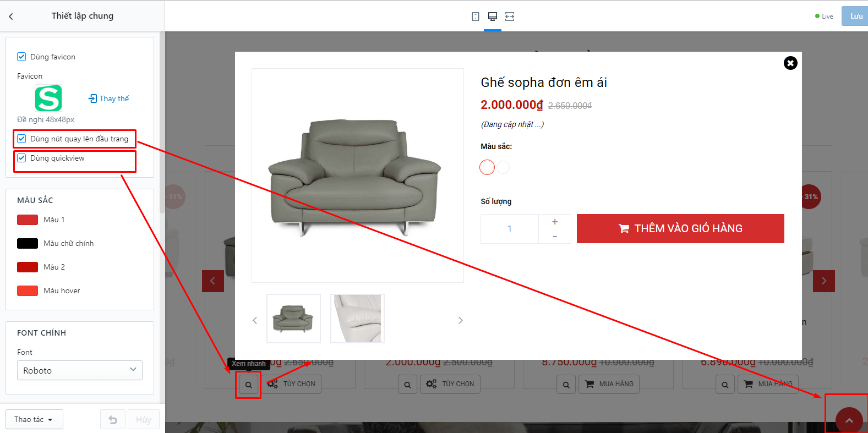Click second TÙY CHỌN button

coord(450,384)
